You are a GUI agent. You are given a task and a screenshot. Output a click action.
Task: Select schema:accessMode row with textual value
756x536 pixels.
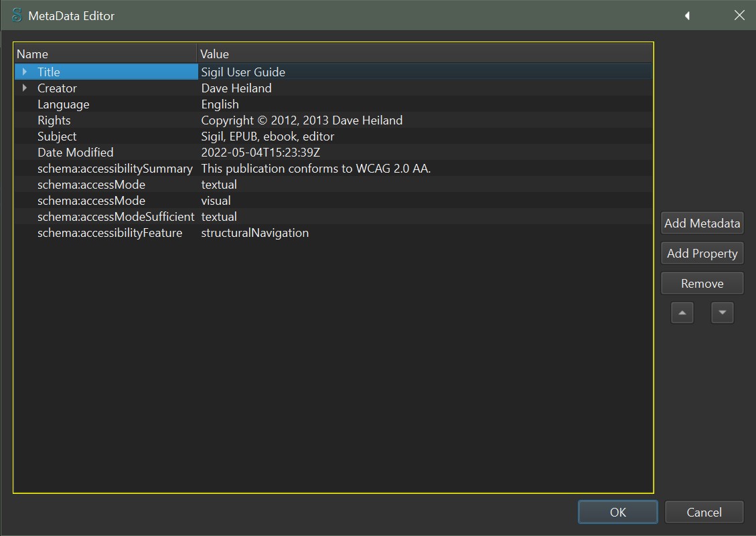coord(333,185)
